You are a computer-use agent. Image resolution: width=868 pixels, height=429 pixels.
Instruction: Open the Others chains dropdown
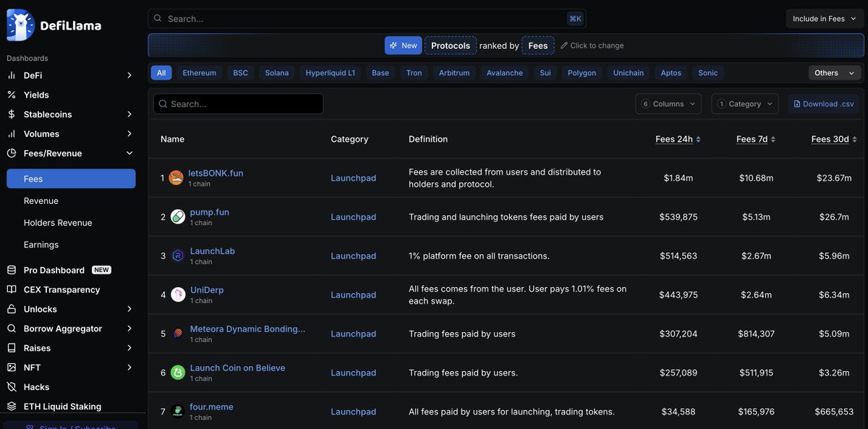[835, 73]
